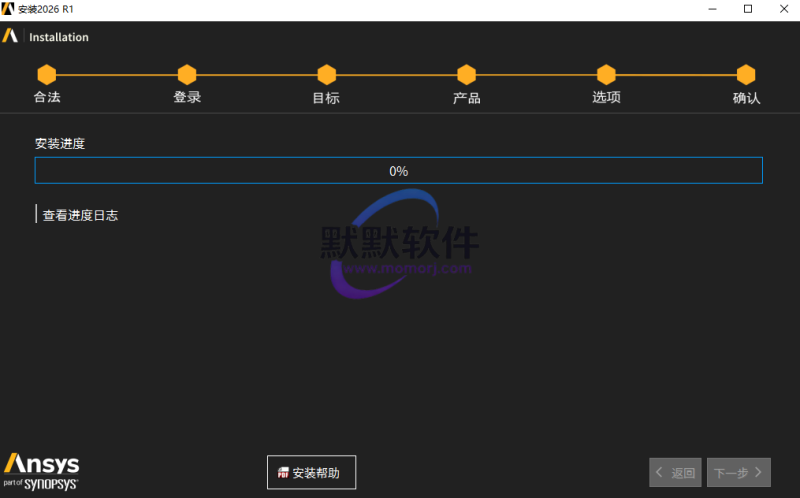The height and width of the screenshot is (498, 800).
Task: Select the 合法 step text label
Action: tap(47, 98)
